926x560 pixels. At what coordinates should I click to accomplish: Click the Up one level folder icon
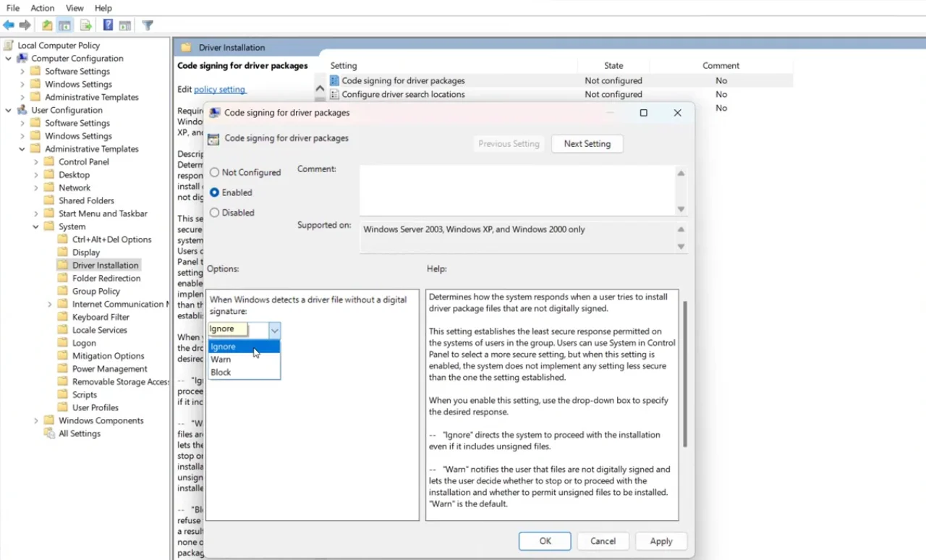click(46, 25)
